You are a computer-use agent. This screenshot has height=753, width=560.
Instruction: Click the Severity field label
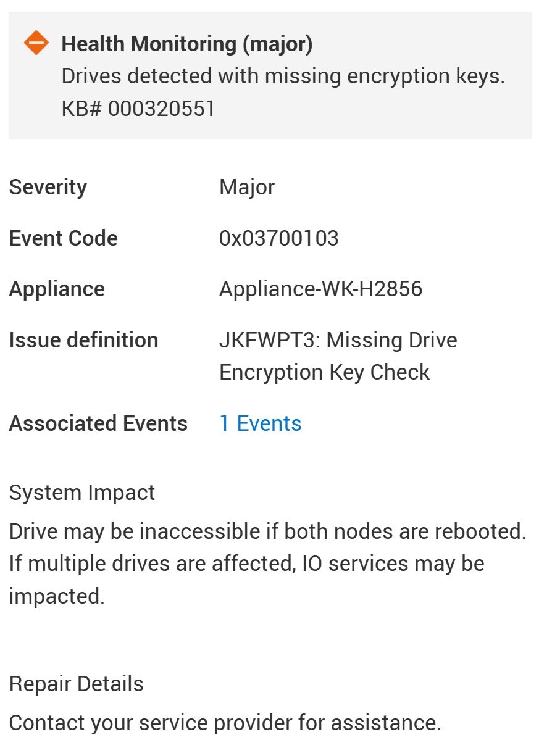48,187
